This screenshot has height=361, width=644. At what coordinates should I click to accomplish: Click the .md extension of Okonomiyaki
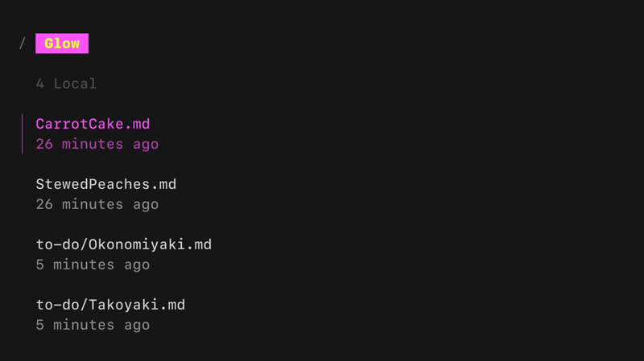point(199,244)
